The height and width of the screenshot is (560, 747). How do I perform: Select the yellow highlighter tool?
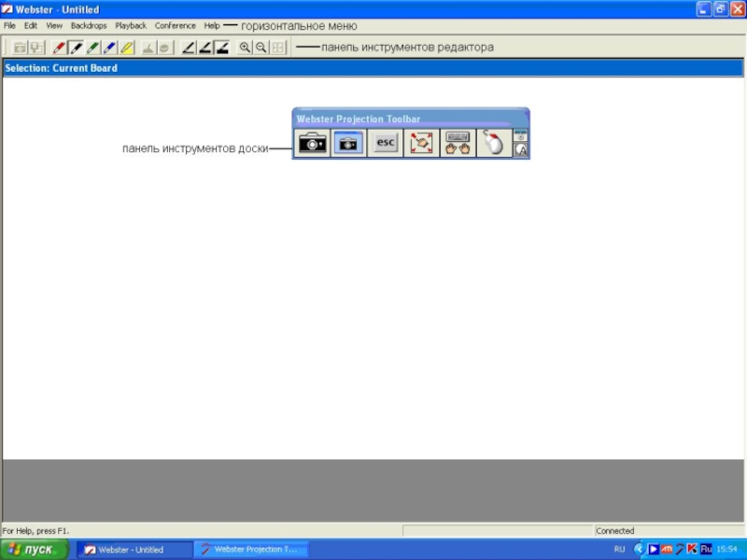point(127,48)
